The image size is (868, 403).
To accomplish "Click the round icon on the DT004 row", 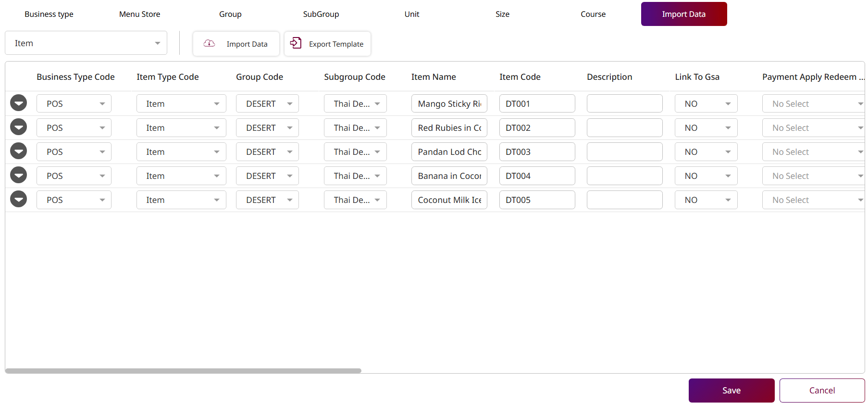I will (19, 176).
